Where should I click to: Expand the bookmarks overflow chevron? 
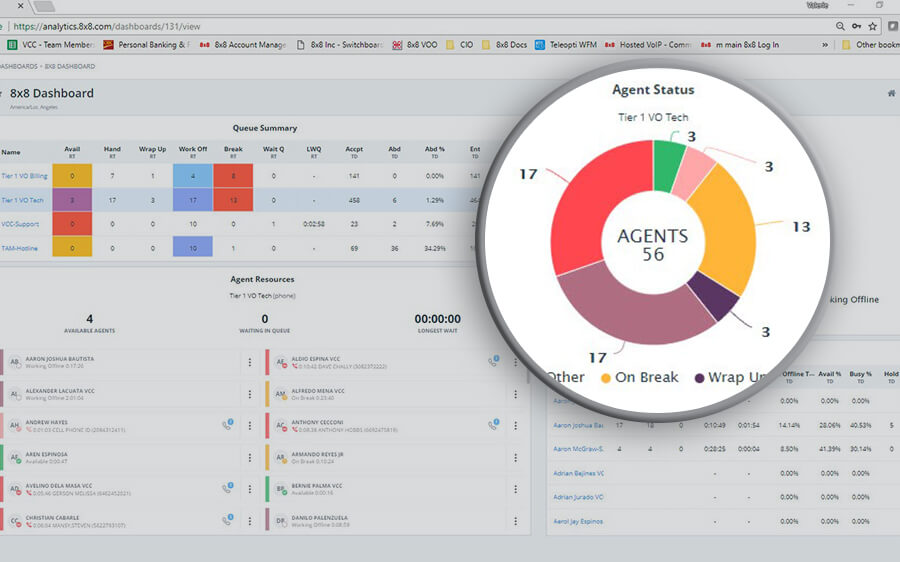(825, 45)
